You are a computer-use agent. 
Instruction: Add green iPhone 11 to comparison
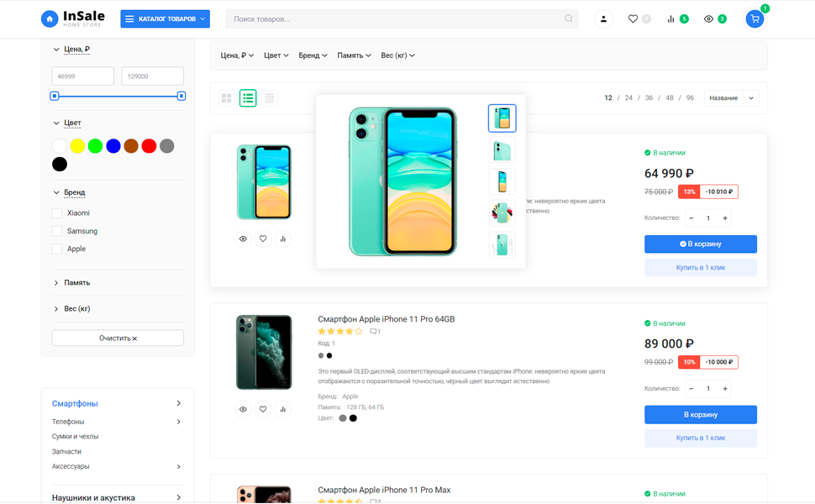point(283,239)
